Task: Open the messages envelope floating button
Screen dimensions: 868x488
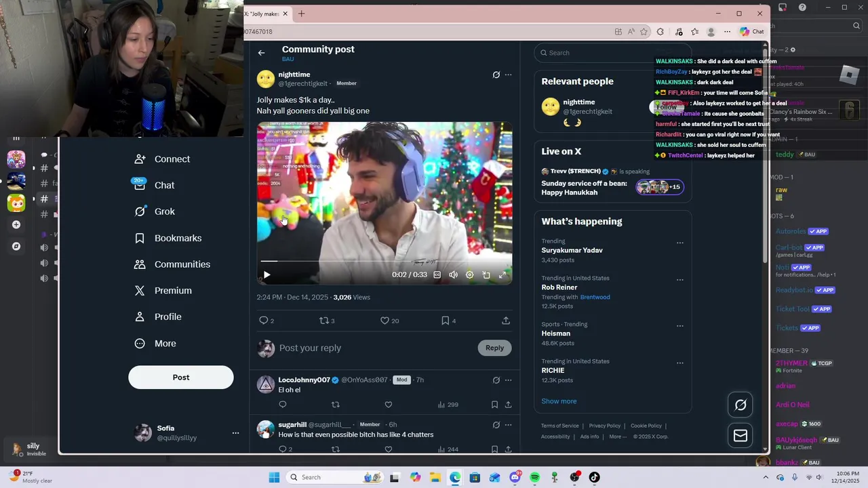Action: (x=741, y=436)
